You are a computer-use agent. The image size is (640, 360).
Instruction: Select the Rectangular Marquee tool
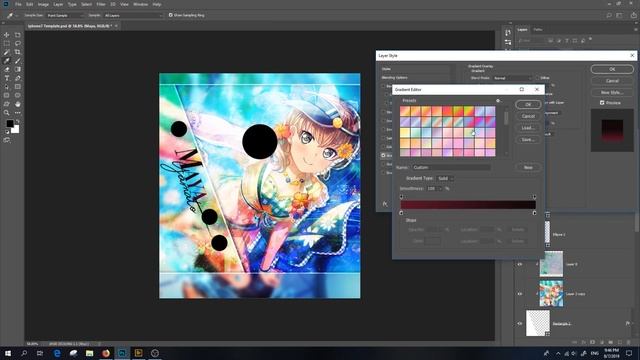[7, 43]
